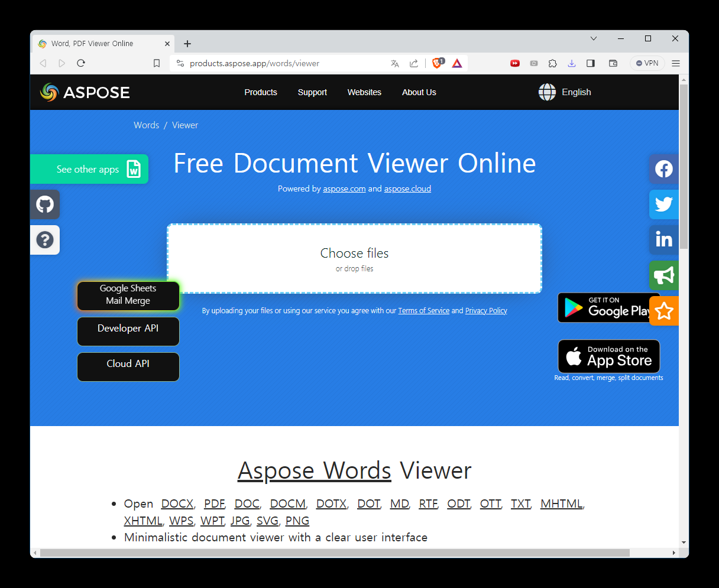Open a new browser tab
Image resolution: width=719 pixels, height=588 pixels.
pyautogui.click(x=187, y=44)
